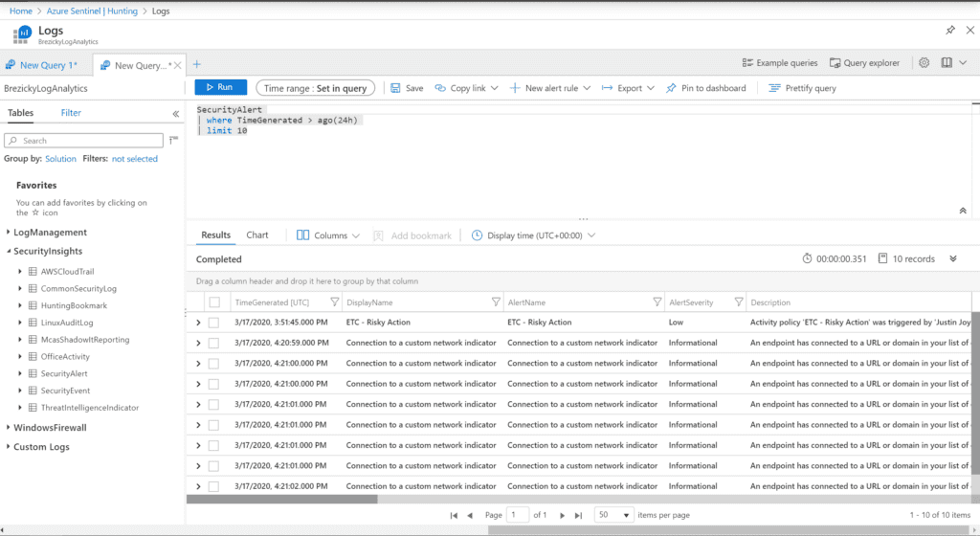The height and width of the screenshot is (536, 980).
Task: Open Example queries
Action: (x=779, y=63)
